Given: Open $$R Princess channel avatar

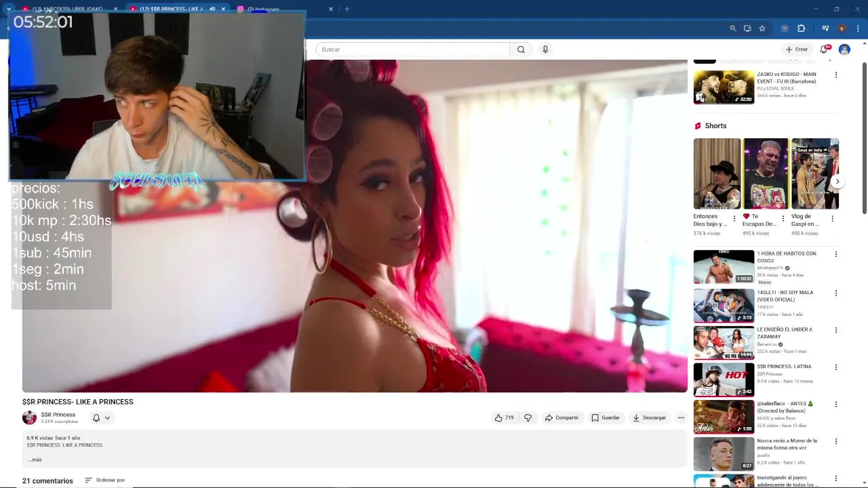Looking at the screenshot, I should pos(29,418).
